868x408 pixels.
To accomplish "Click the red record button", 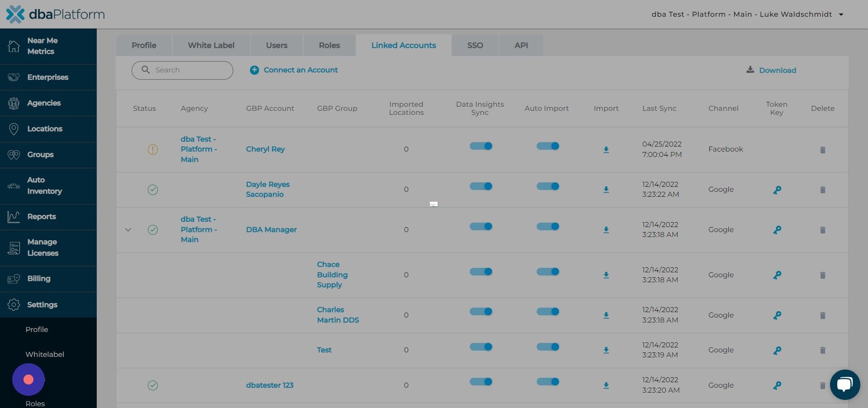I will click(28, 380).
